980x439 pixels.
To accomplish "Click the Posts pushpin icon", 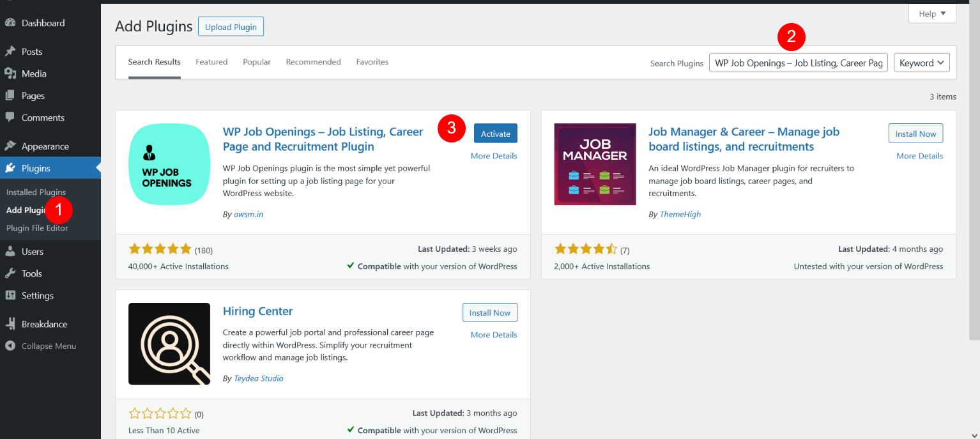I will [10, 52].
